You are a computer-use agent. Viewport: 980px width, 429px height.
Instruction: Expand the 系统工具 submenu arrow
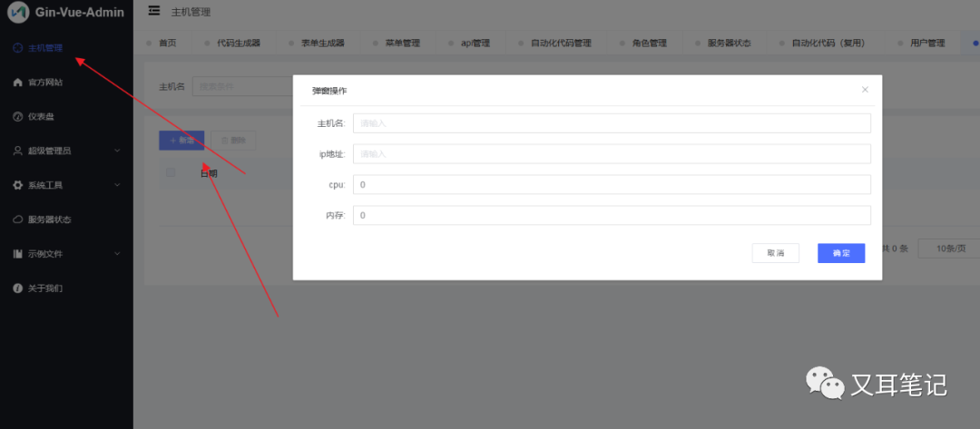click(117, 185)
